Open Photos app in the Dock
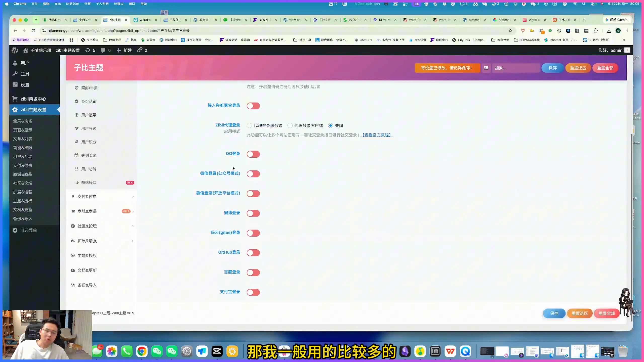This screenshot has height=362, width=644. 112,351
